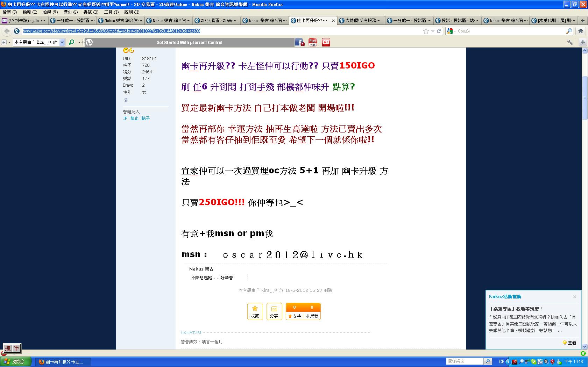Click the 「桌遊專區」我哋等緊您 headline
Image resolution: width=588 pixels, height=367 pixels.
[516, 309]
